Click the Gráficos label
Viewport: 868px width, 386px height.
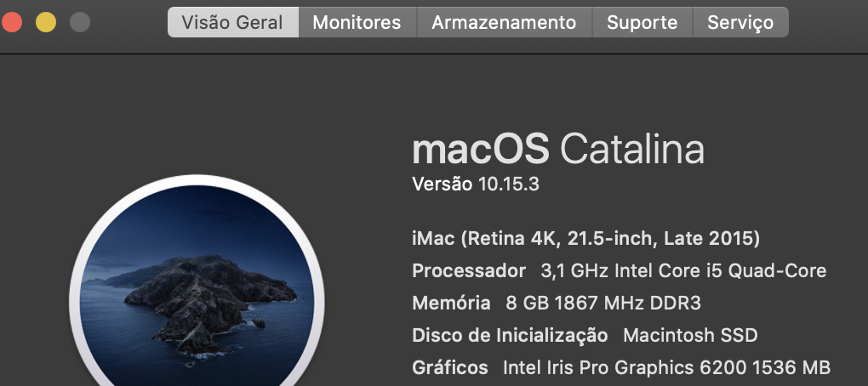point(450,367)
